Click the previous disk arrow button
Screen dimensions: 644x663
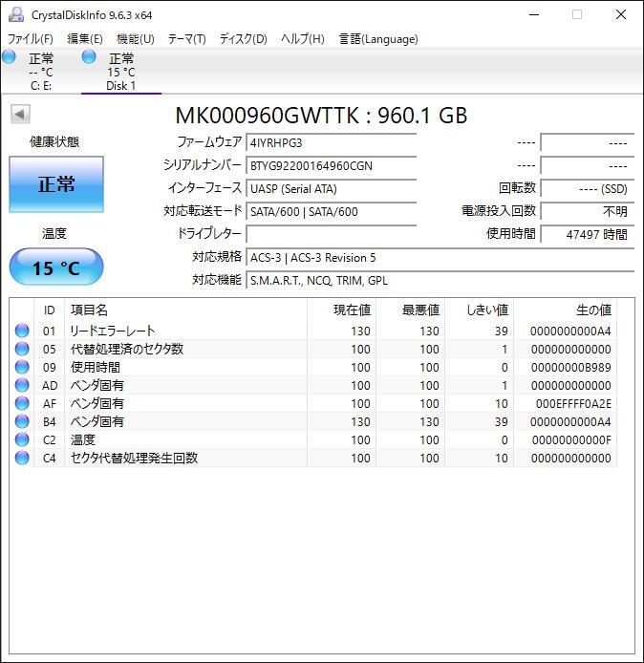click(x=20, y=115)
